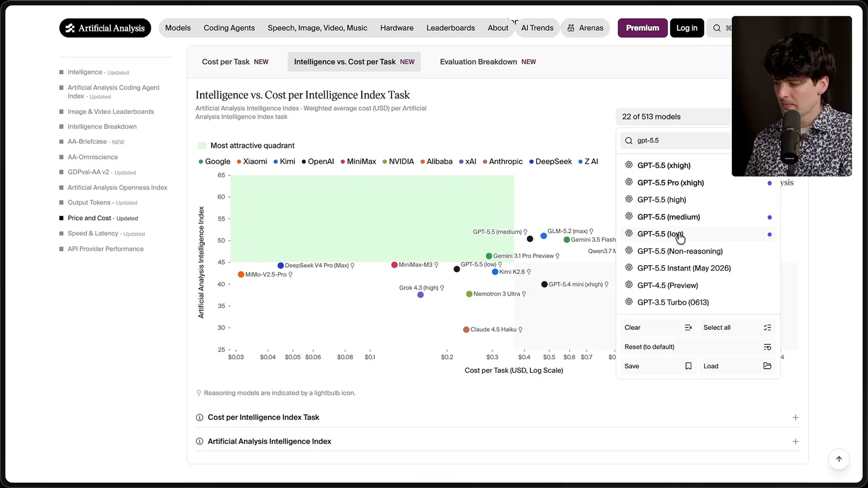
Task: Open the 22 of 513 models dropdown
Action: pos(674,117)
